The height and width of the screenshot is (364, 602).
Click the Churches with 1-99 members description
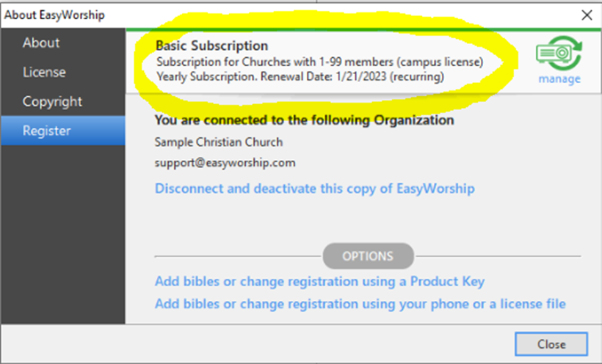(319, 62)
